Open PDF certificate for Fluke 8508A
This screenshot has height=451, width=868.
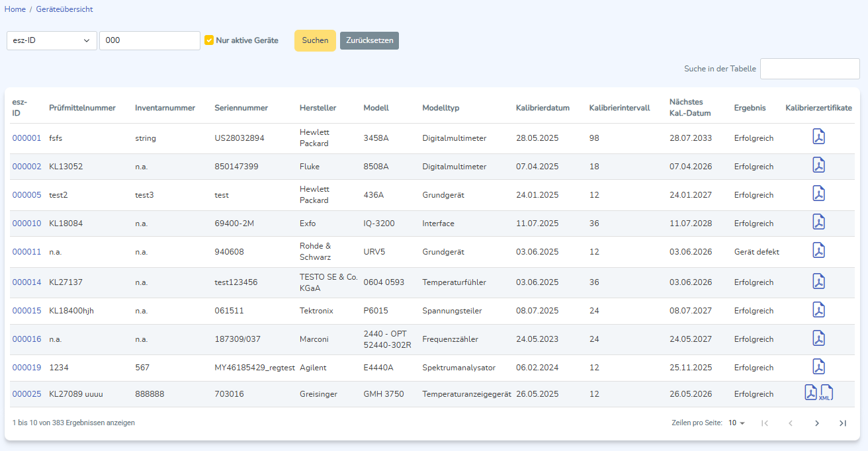click(818, 166)
